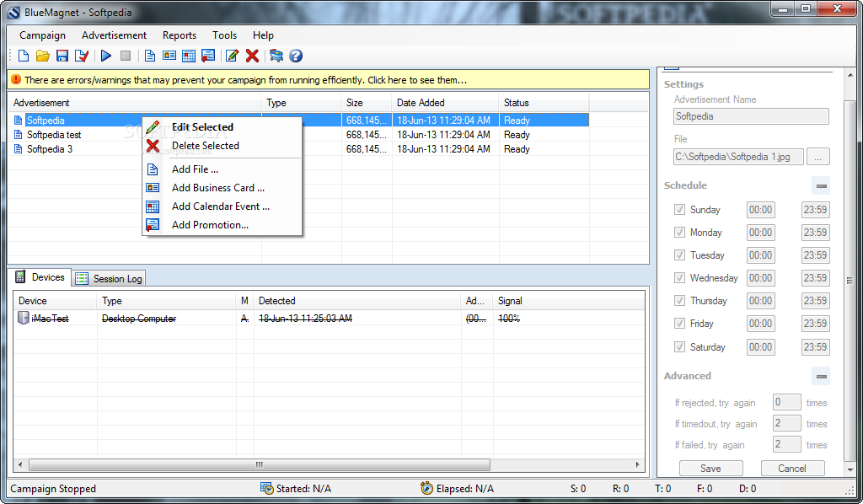Click the iMacTest device icon
This screenshot has height=504, width=863.
coord(23,318)
